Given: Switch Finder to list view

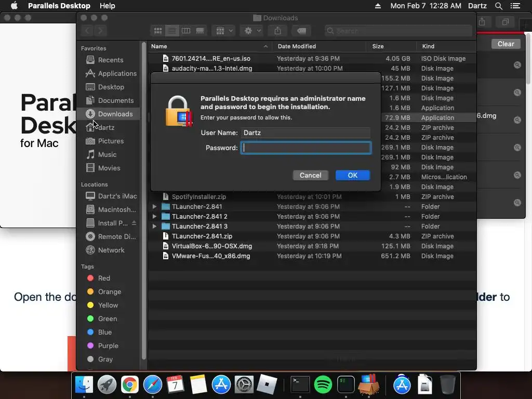Looking at the screenshot, I should (x=172, y=31).
